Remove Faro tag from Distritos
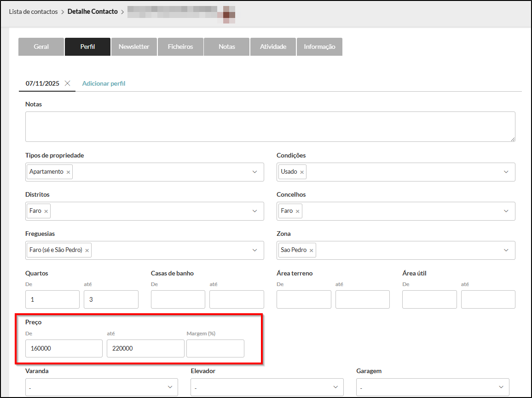 point(46,211)
